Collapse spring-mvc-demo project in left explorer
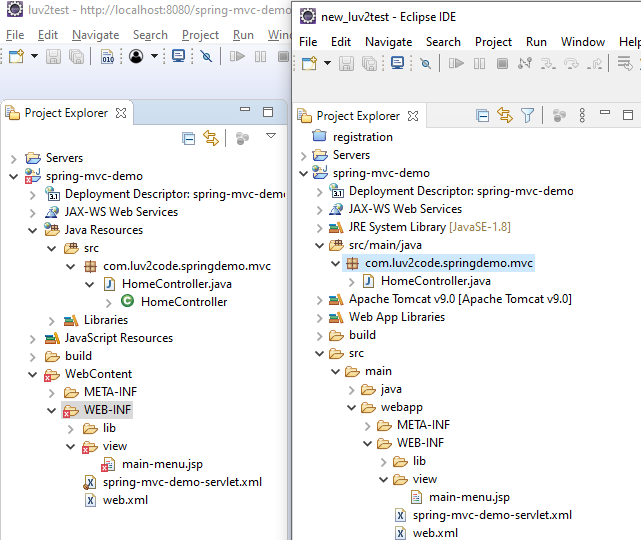 pyautogui.click(x=13, y=177)
